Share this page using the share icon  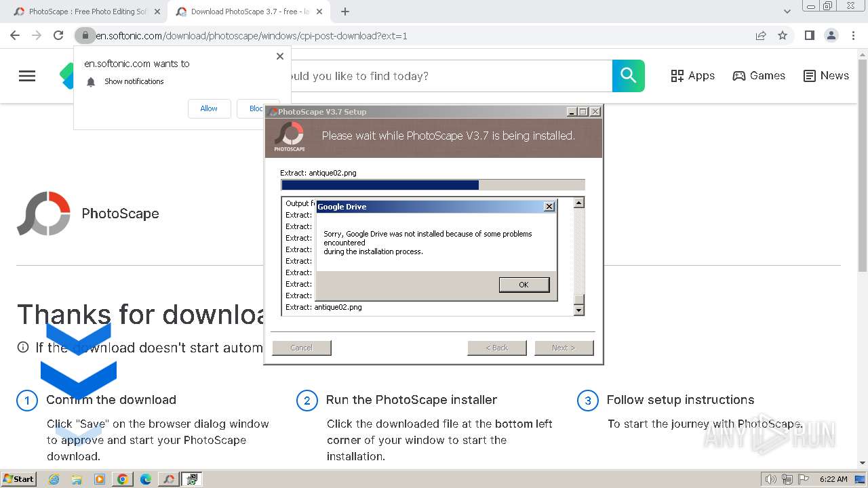coord(761,35)
